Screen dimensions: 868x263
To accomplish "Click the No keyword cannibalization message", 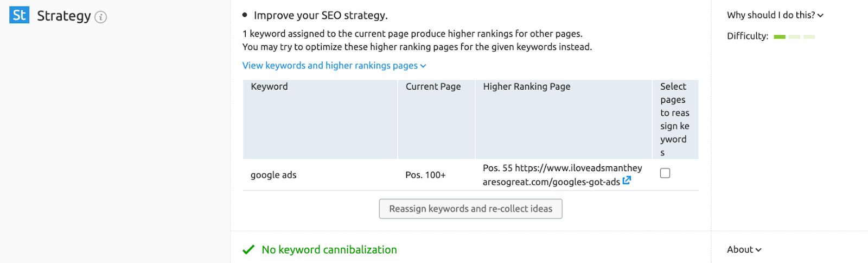I will 329,249.
